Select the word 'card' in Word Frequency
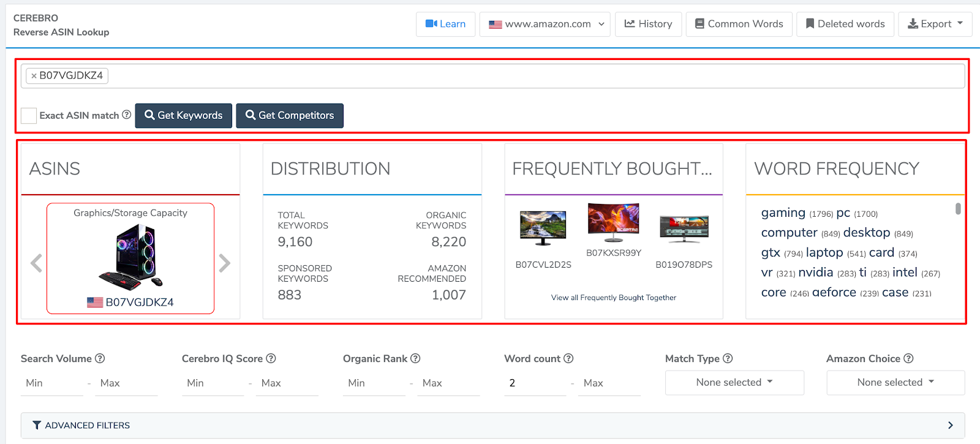The height and width of the screenshot is (444, 980). click(881, 252)
